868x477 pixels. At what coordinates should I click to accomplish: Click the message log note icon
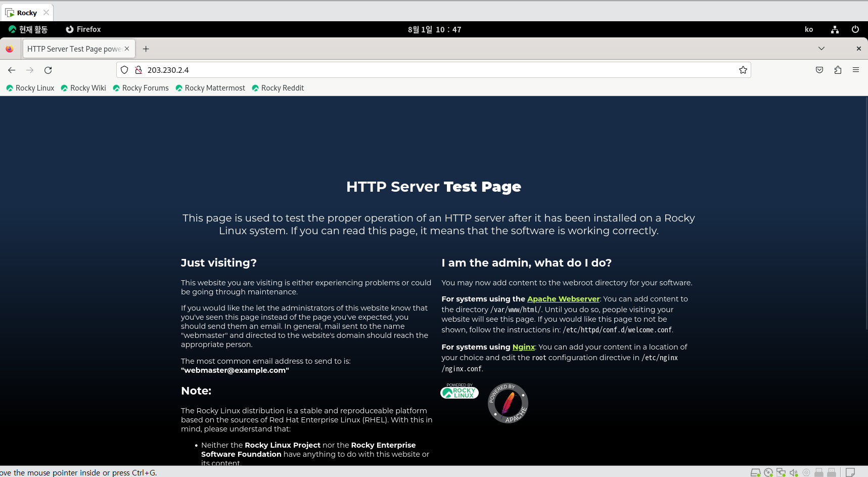(850, 472)
